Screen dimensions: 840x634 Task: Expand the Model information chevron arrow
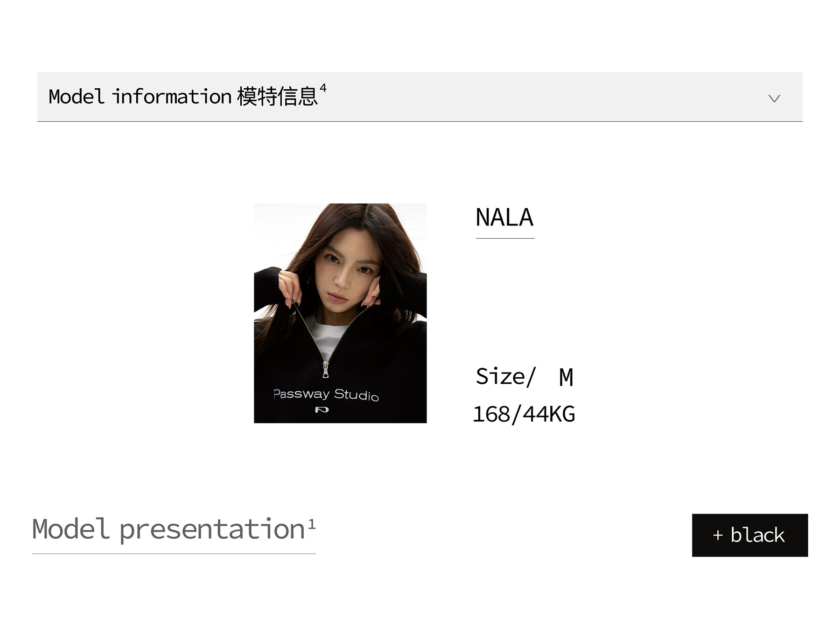pos(774,98)
